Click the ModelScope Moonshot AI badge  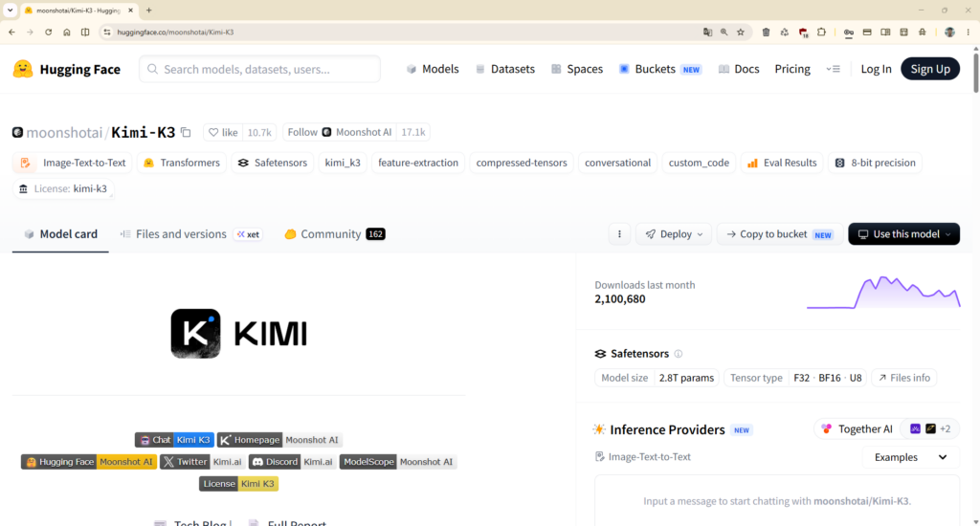click(x=398, y=462)
